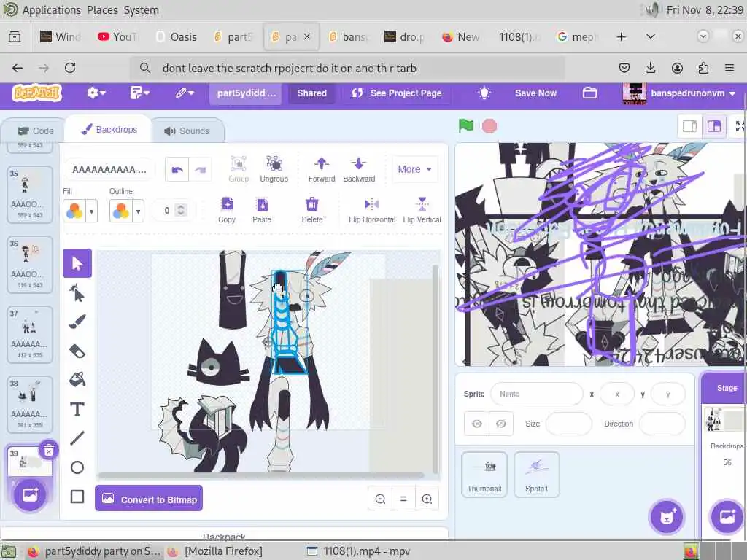Select the Fill bucket tool
Image resolution: width=747 pixels, height=560 pixels.
(77, 379)
